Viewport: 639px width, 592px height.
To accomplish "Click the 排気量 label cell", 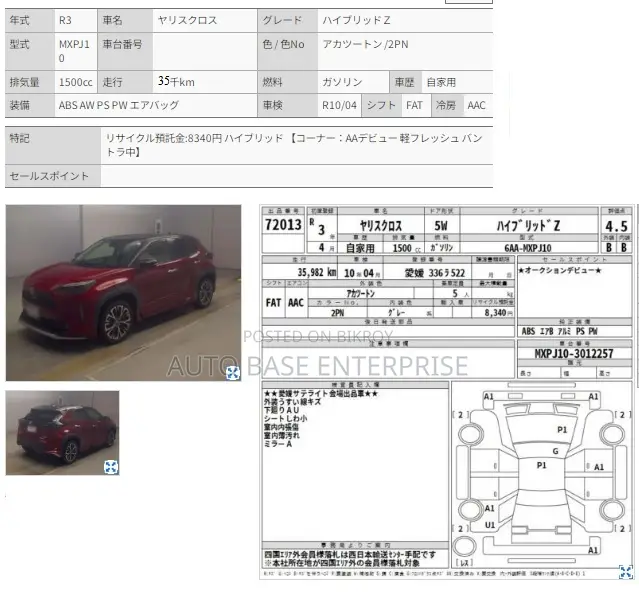I will 30,82.
